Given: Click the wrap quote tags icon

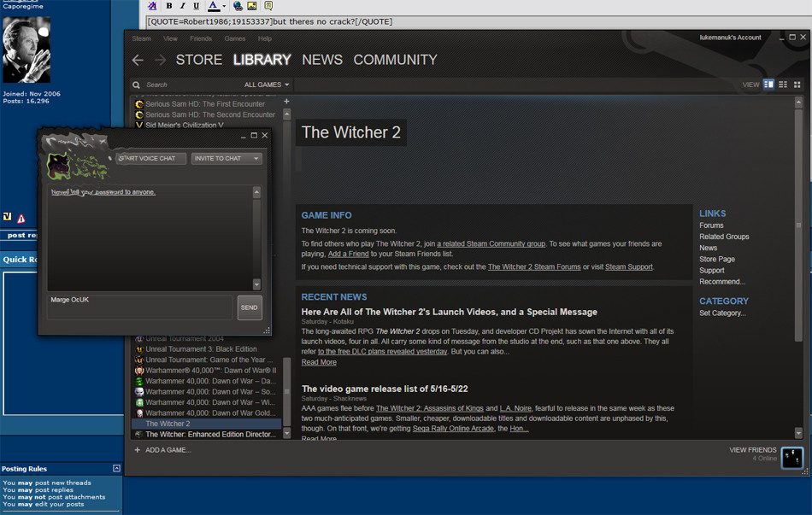Looking at the screenshot, I should 268,6.
